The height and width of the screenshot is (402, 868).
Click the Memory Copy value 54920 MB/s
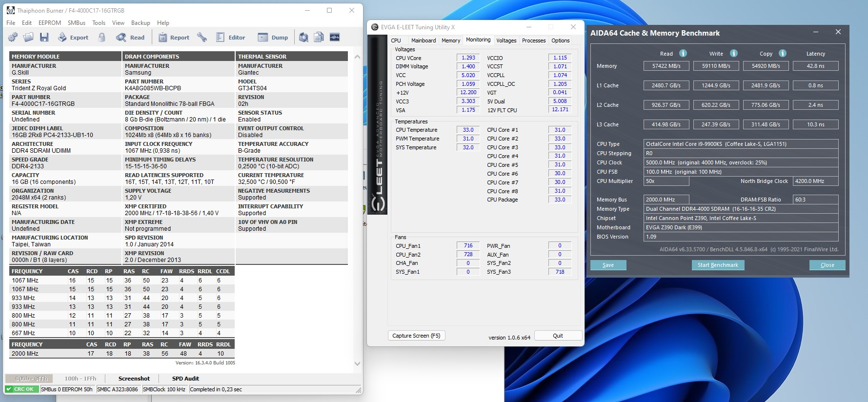tap(766, 66)
